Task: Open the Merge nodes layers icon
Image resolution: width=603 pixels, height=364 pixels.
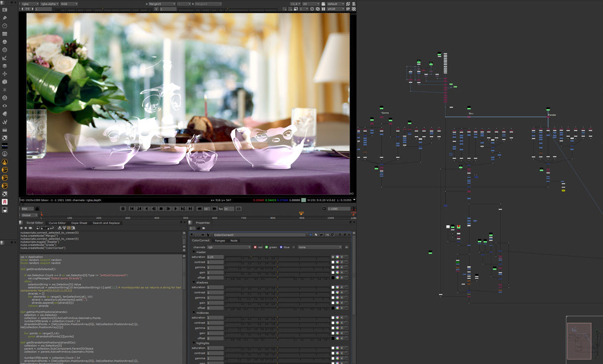Action: click(x=5, y=66)
